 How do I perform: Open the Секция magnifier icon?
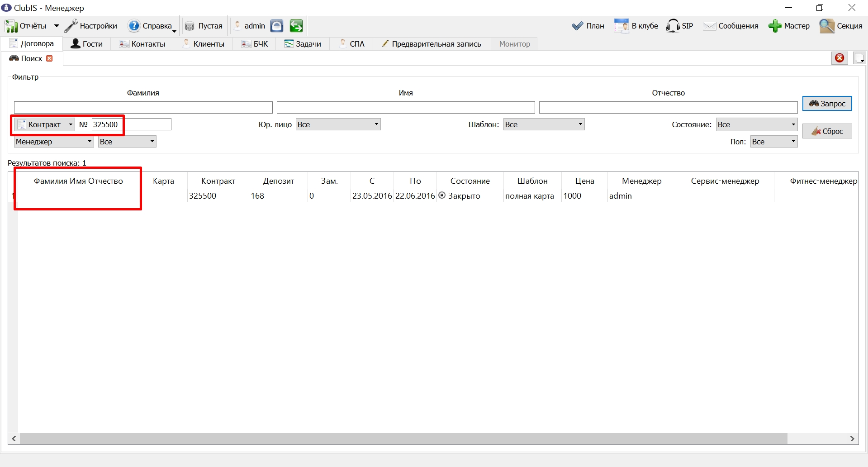coord(827,26)
